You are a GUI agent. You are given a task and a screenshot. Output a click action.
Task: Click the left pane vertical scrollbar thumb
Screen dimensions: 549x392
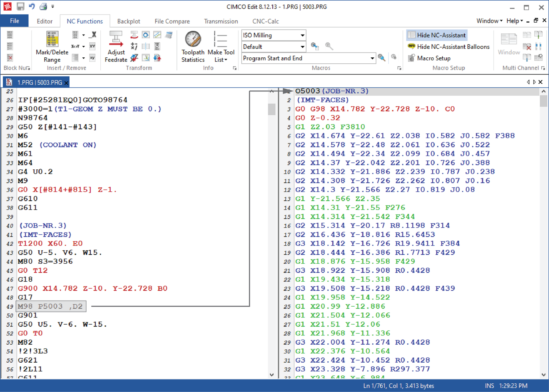point(272,109)
